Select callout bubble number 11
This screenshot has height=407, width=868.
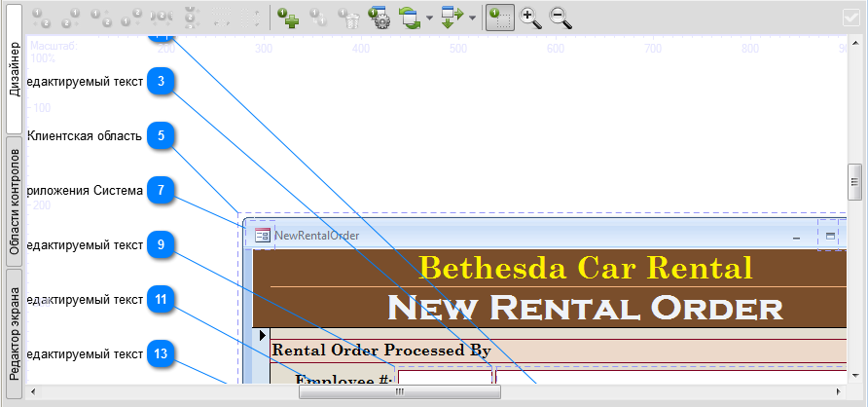pos(162,300)
